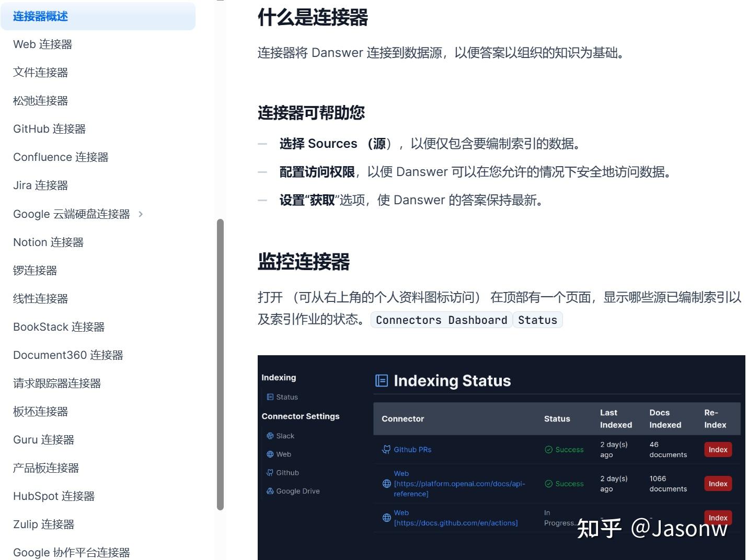The width and height of the screenshot is (748, 560).
Task: Click the 配置访问权限 bold text
Action: pos(317,172)
